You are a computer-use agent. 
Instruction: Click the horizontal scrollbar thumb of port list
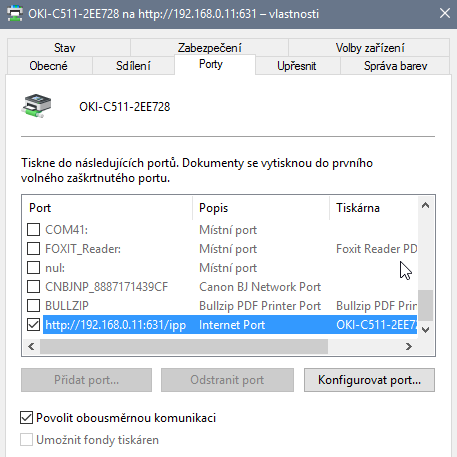184,347
